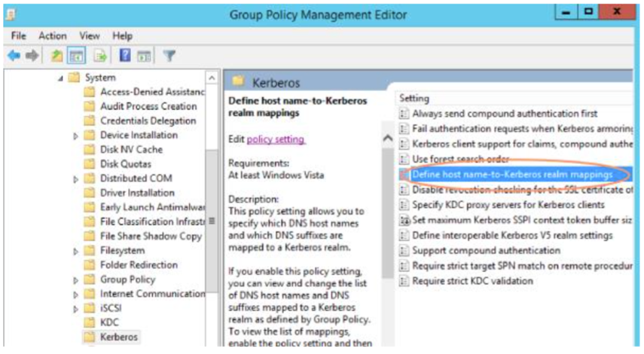Select Use forest search order policy
This screenshot has height=354, width=644.
pos(460,159)
